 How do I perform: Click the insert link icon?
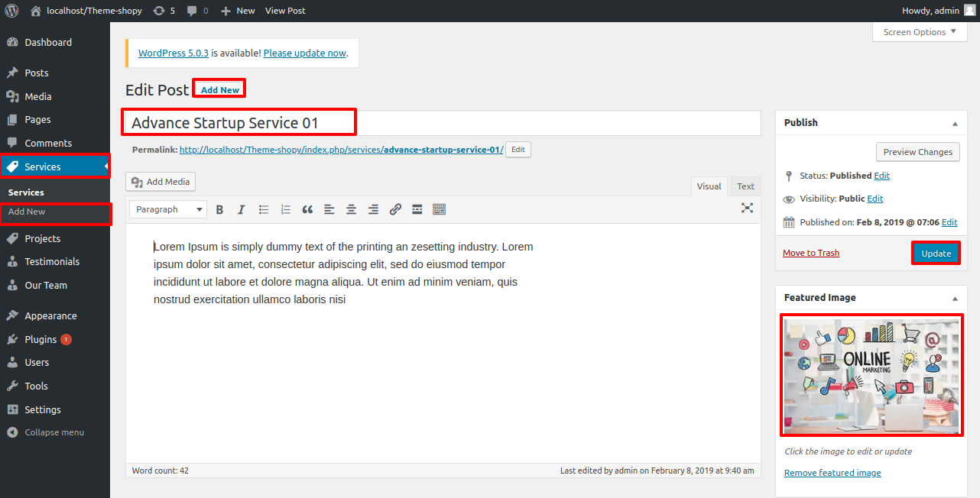tap(395, 209)
